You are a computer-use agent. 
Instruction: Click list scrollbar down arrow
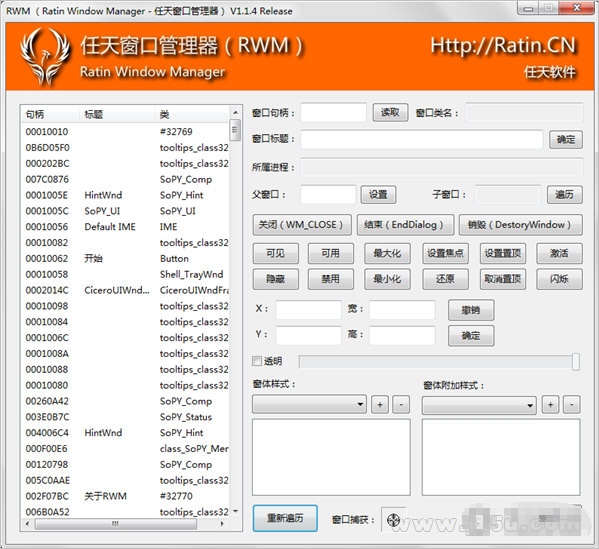(235, 511)
